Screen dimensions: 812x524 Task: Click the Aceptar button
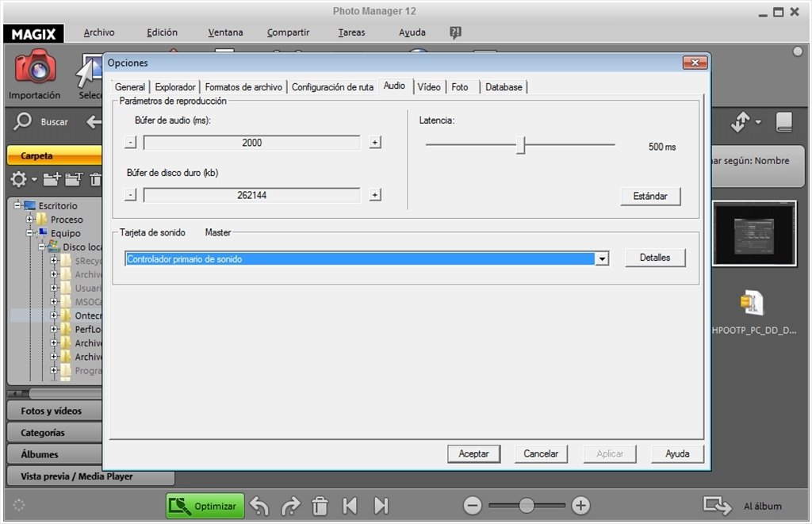pos(474,453)
